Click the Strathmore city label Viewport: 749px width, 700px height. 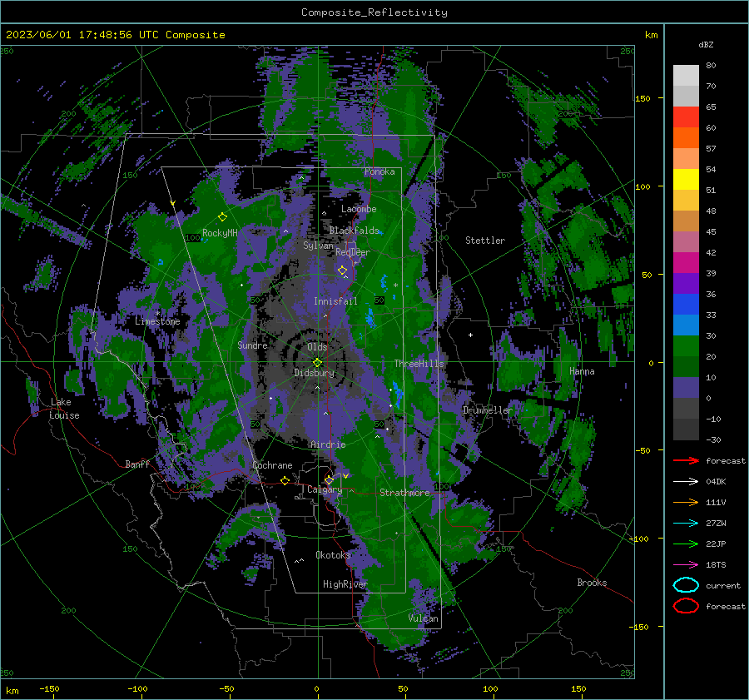coord(404,493)
